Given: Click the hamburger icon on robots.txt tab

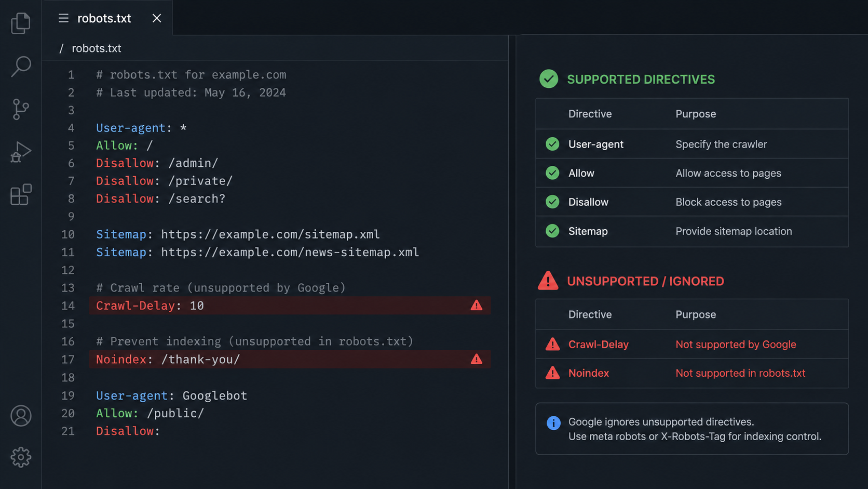Looking at the screenshot, I should [x=63, y=18].
